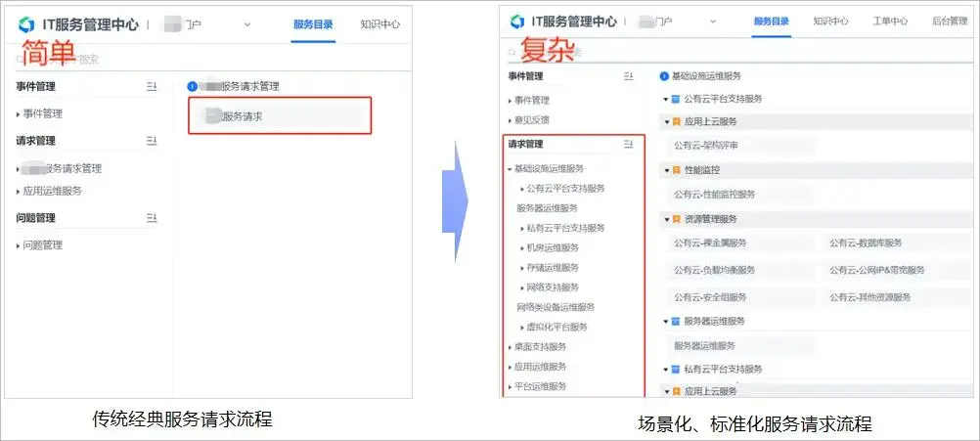This screenshot has width=980, height=441.
Task: Collapse 性能监控 group via its triangle
Action: click(x=666, y=170)
